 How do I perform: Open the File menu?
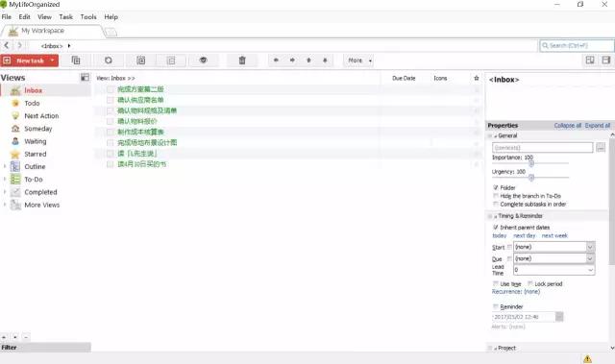click(x=7, y=17)
